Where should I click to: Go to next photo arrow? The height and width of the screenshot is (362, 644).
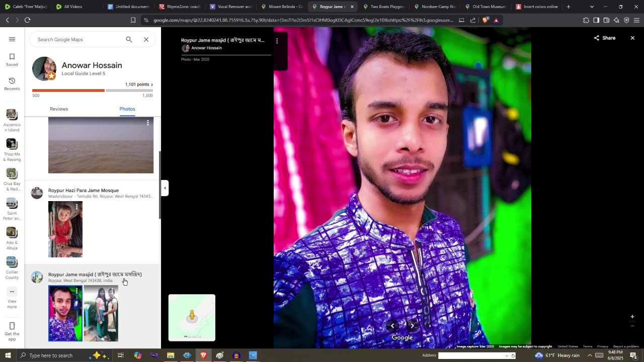click(x=412, y=326)
